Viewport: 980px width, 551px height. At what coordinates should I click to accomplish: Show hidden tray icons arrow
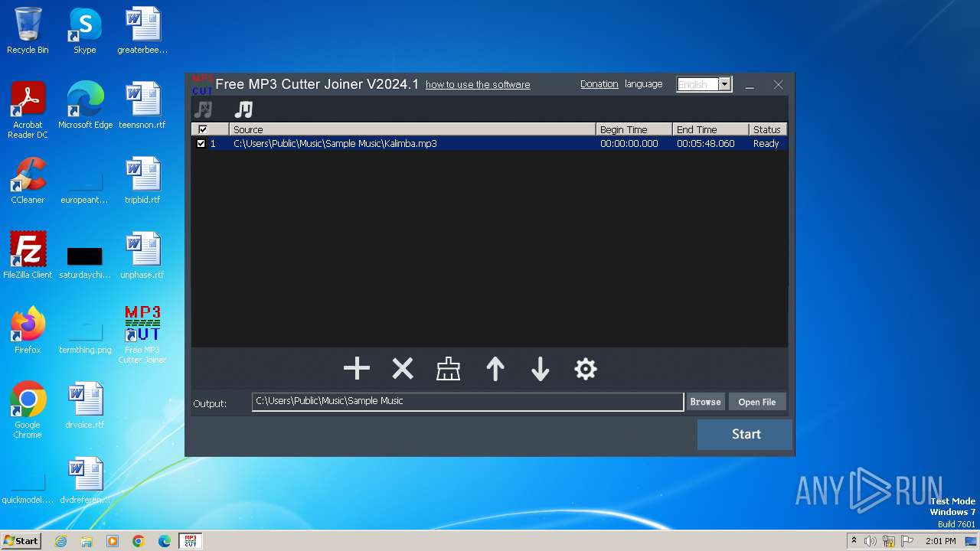coord(854,541)
